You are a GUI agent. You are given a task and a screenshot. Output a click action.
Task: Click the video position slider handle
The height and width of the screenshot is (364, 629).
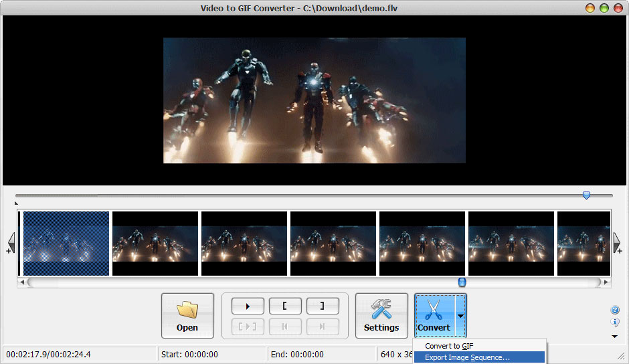click(586, 195)
